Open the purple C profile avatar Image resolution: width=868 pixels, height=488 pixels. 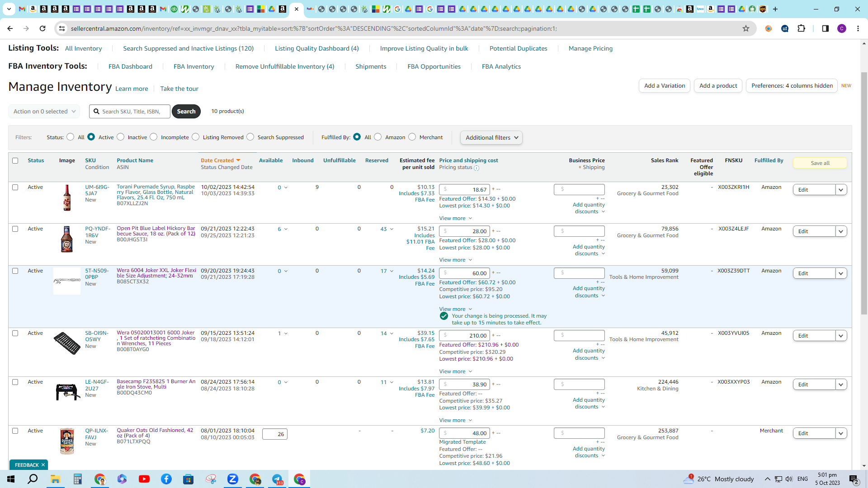(842, 28)
